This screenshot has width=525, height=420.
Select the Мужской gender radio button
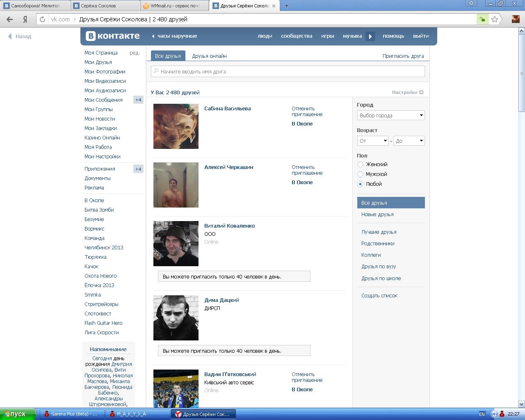pos(360,174)
